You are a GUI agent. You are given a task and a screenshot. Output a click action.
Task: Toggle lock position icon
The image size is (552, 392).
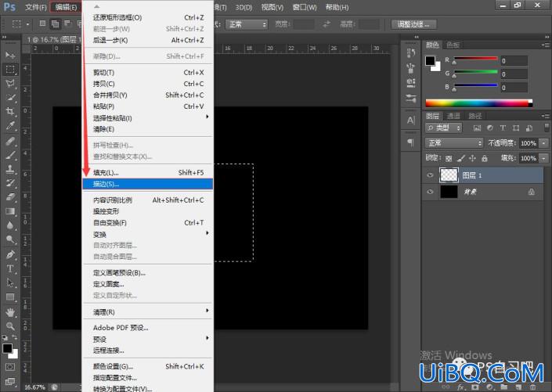pos(472,158)
